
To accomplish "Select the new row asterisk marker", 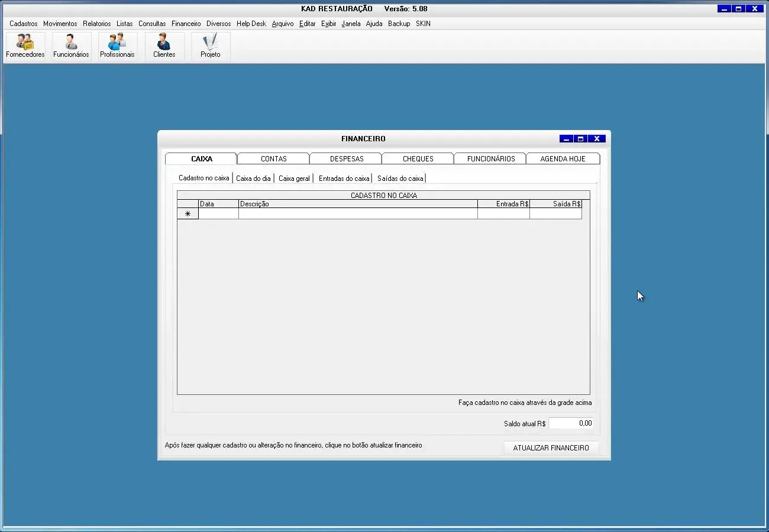I will click(x=188, y=213).
